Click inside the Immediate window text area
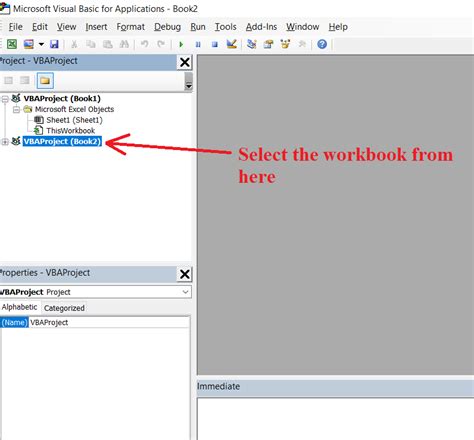 pos(335,419)
